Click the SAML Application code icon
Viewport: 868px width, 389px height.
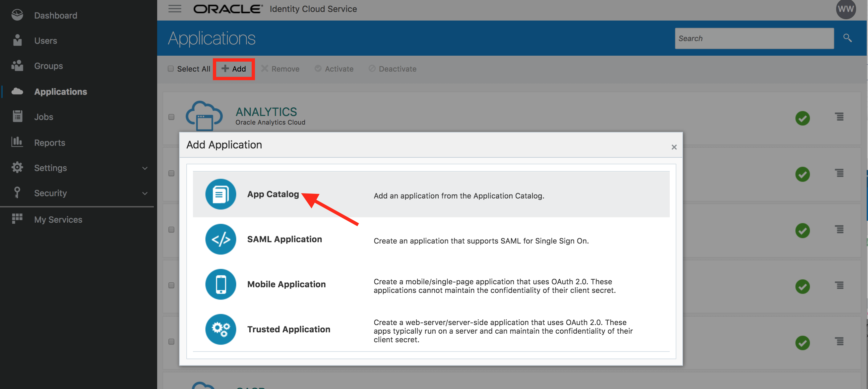click(x=221, y=239)
